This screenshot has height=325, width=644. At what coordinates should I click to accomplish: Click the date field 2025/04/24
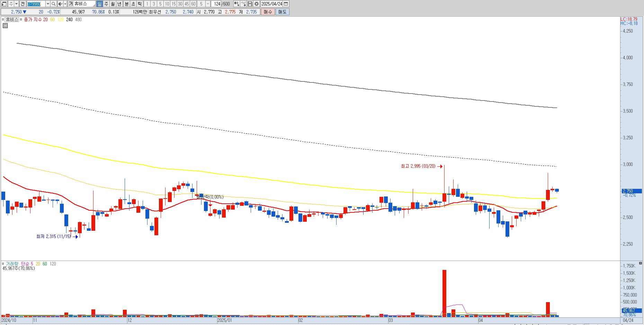[x=272, y=4]
